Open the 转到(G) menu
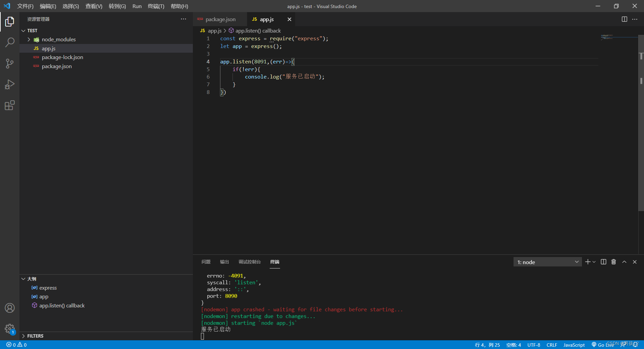The height and width of the screenshot is (349, 644). point(117,6)
